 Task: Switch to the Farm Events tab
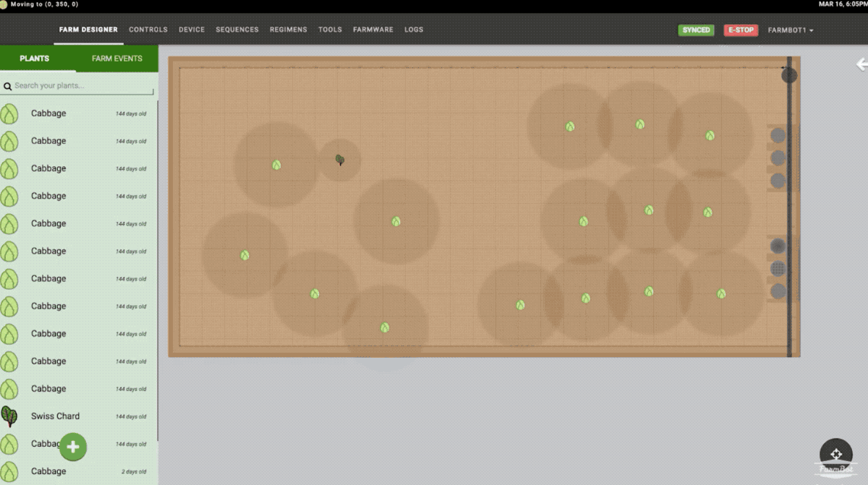pos(117,59)
